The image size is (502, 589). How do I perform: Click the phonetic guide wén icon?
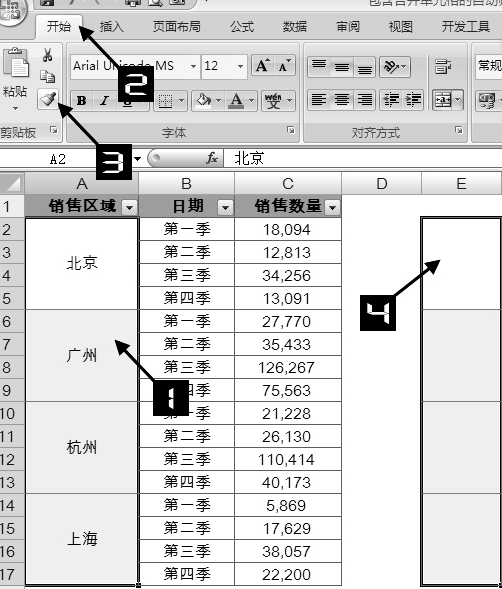tap(273, 101)
